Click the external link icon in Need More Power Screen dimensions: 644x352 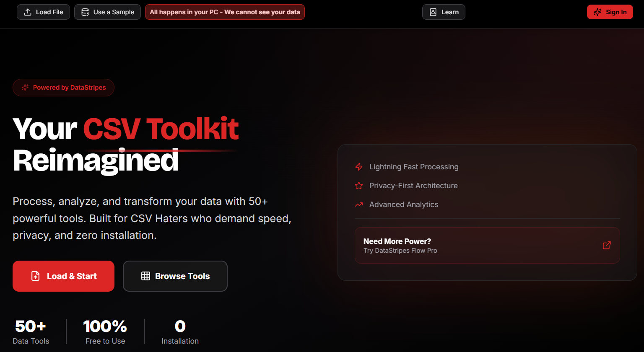[606, 246]
